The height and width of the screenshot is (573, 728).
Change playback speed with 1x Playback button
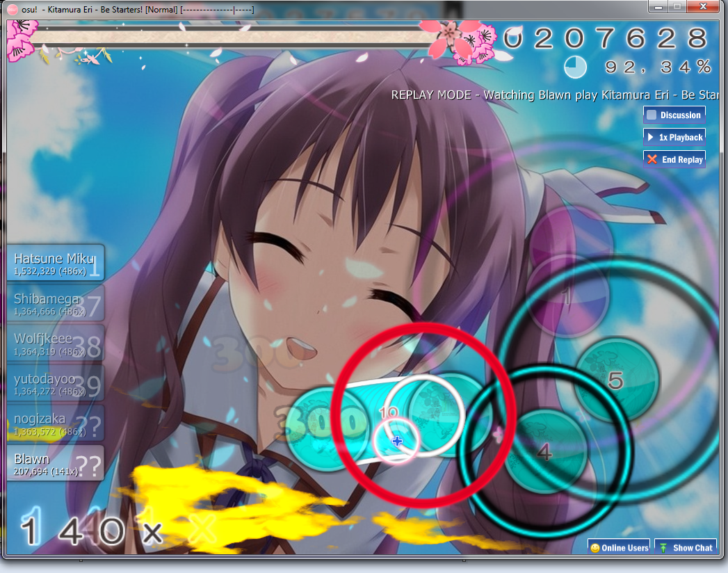pos(674,137)
